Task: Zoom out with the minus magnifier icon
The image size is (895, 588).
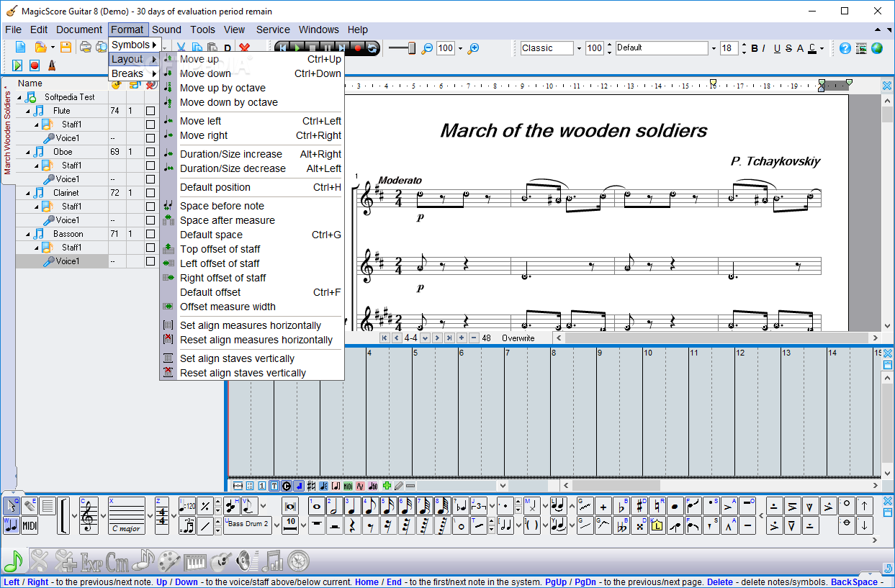Action: coord(428,48)
